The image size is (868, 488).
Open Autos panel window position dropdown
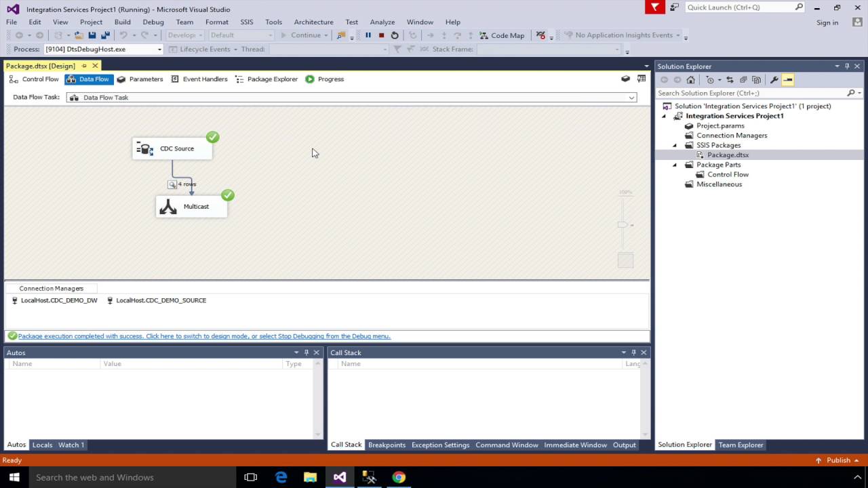(x=296, y=352)
